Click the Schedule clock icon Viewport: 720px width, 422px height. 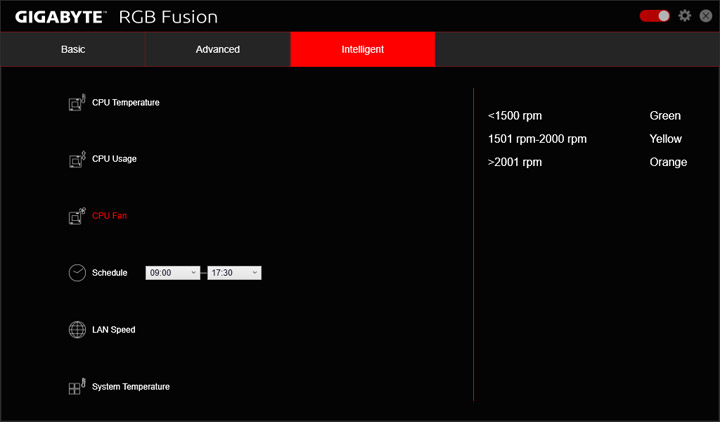(77, 273)
